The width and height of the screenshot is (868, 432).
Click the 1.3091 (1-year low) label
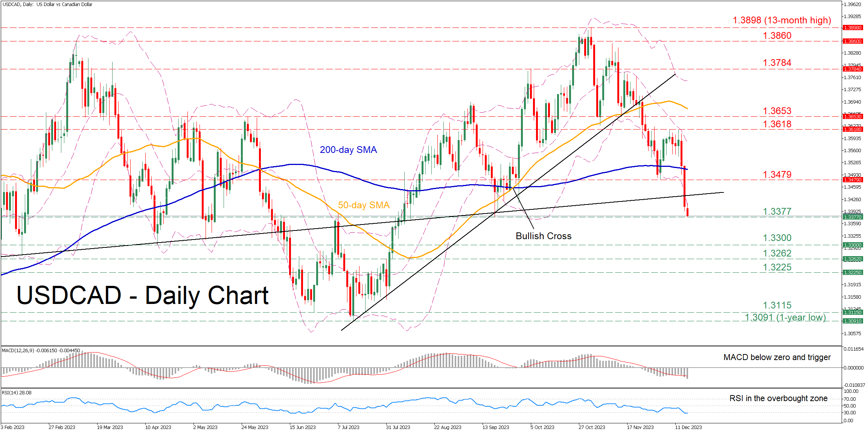pos(785,318)
